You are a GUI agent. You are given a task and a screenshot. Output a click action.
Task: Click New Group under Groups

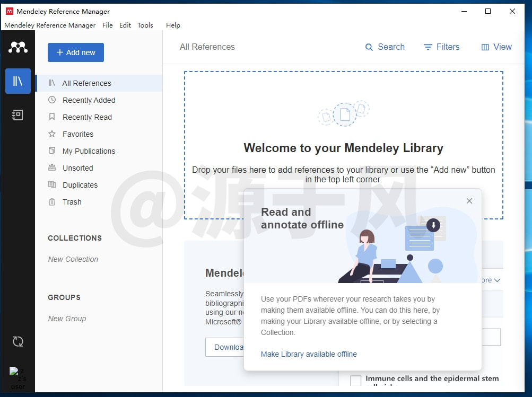(x=67, y=319)
